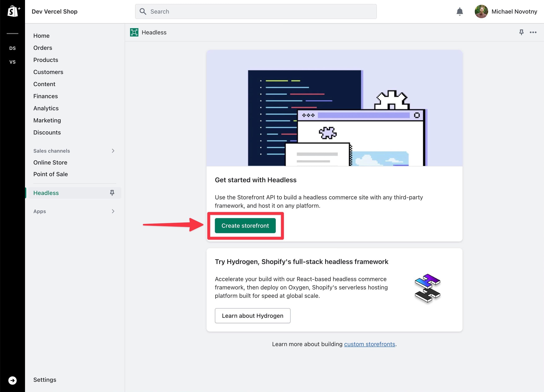Click the Apps label

(40, 211)
